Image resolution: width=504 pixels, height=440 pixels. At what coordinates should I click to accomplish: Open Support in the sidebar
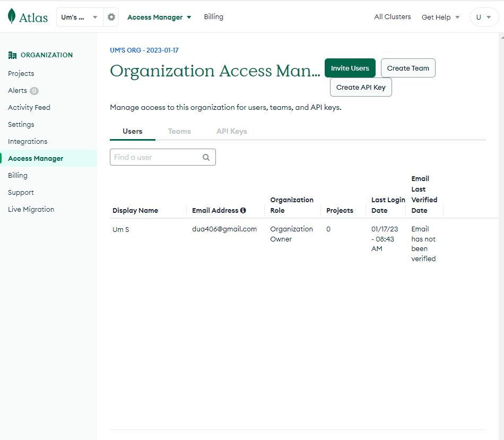pos(21,192)
